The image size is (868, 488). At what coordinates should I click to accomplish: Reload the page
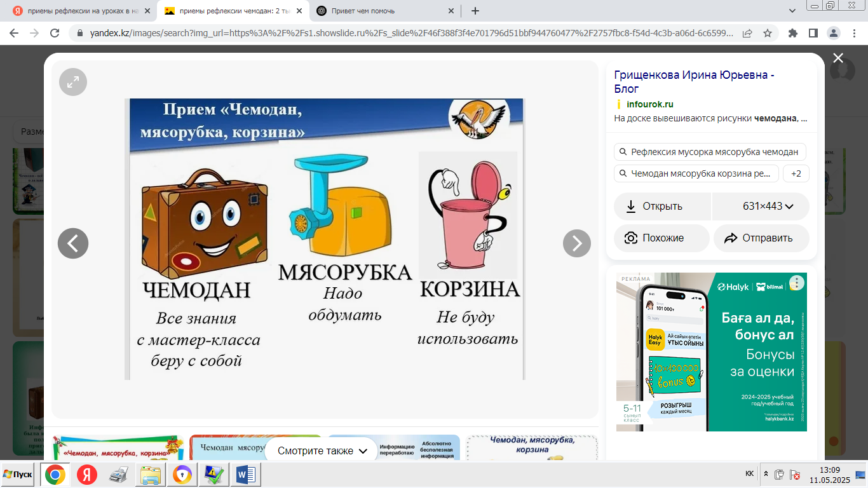pyautogui.click(x=55, y=33)
